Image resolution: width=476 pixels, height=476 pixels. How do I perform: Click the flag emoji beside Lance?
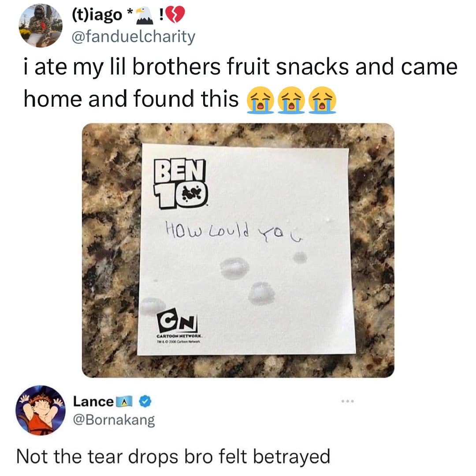[x=124, y=402]
